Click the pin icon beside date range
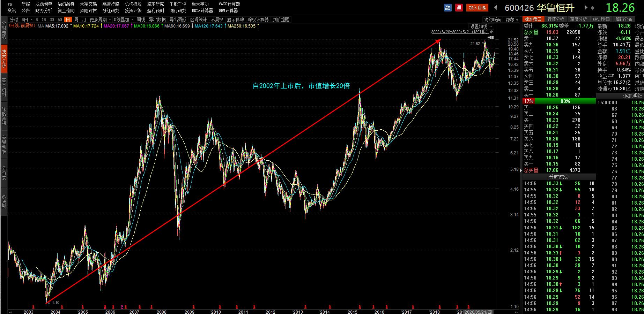 point(491,32)
